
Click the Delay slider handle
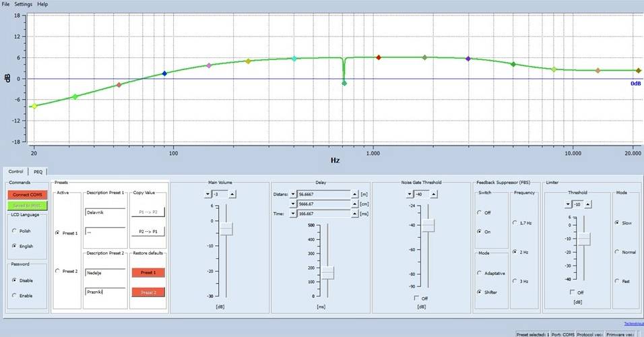tap(327, 272)
